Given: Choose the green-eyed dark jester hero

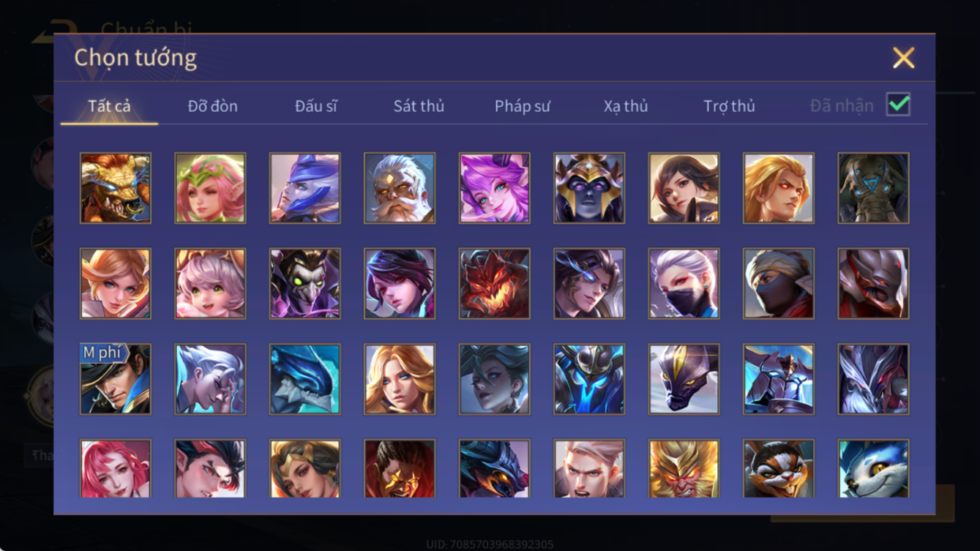Looking at the screenshot, I should tap(305, 284).
